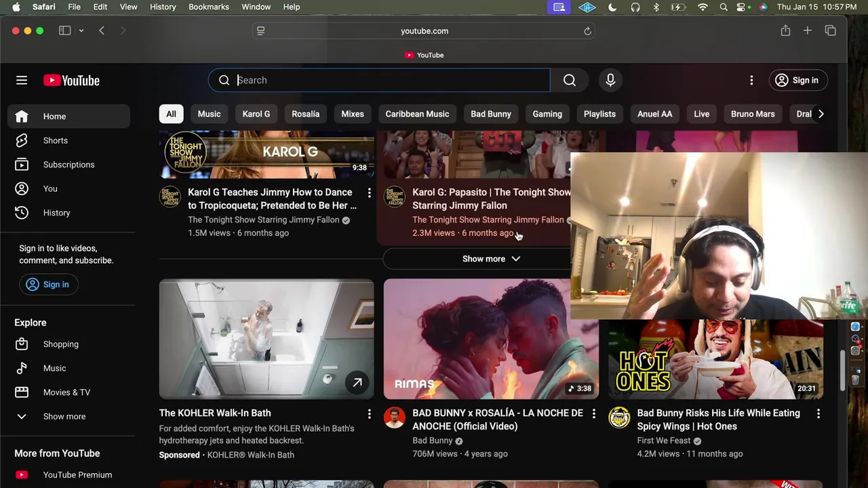Select the Playlists filter chip
Image resolution: width=868 pixels, height=488 pixels.
[x=599, y=114]
